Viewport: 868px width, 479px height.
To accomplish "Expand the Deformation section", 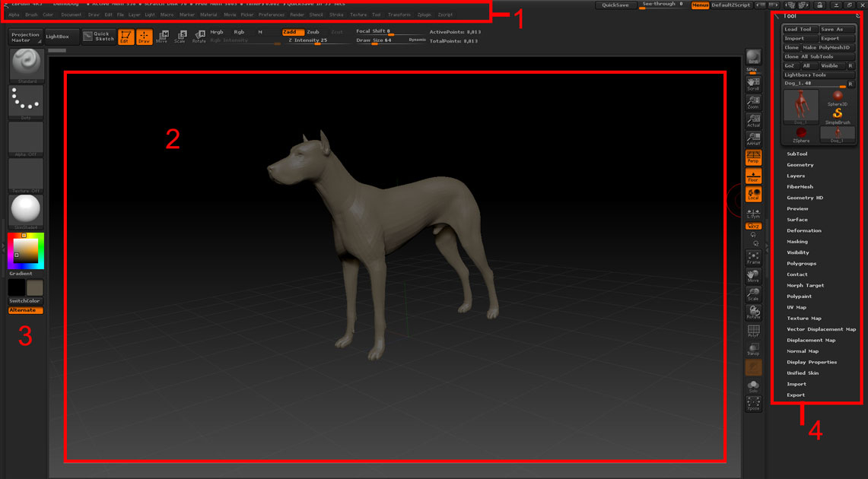I will click(804, 230).
